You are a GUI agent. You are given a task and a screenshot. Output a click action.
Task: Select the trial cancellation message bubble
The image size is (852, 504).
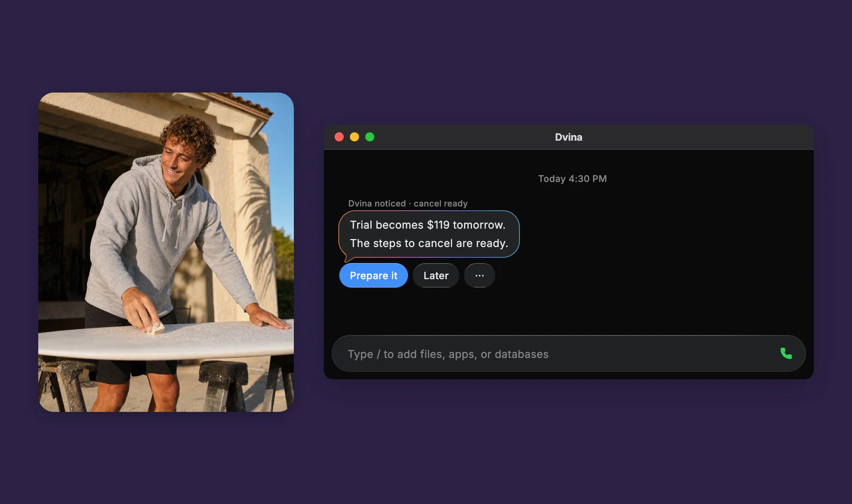[x=429, y=235]
